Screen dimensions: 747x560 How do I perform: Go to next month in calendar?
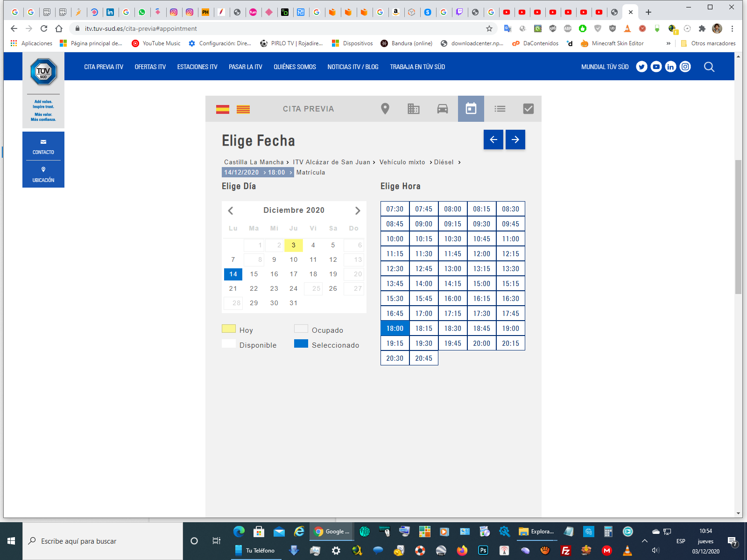tap(358, 210)
